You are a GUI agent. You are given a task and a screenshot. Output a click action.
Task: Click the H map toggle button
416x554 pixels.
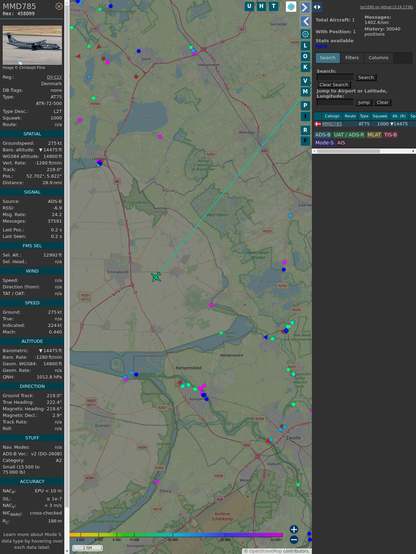tap(262, 6)
